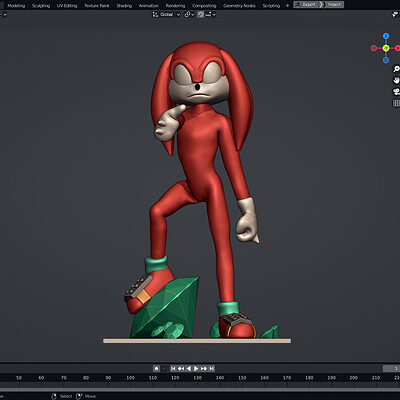The width and height of the screenshot is (400, 400).
Task: Play the animation in reverse
Action: coord(188,368)
